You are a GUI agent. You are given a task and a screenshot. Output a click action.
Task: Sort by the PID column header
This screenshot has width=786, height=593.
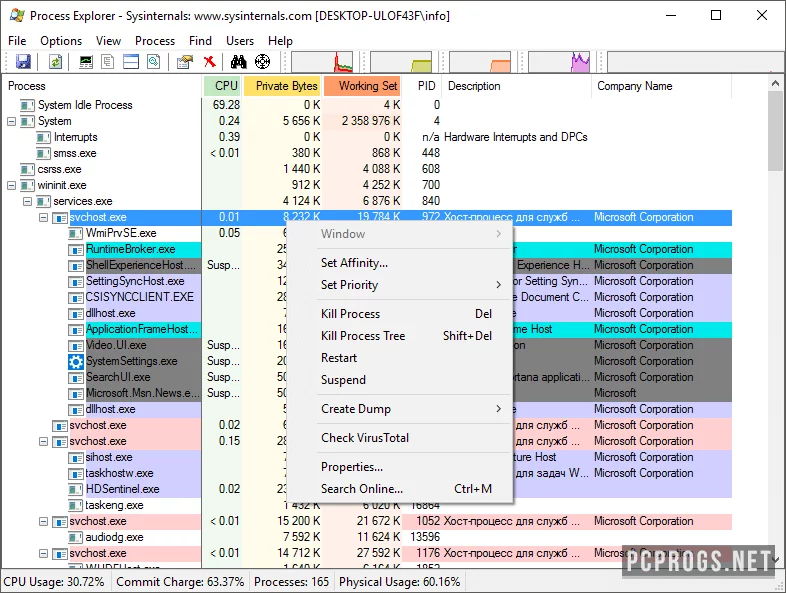(423, 86)
